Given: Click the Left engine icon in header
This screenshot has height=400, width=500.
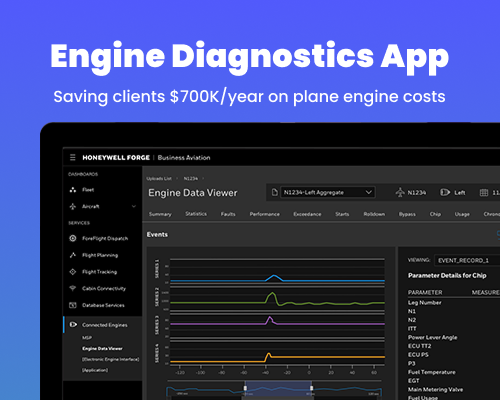Looking at the screenshot, I should (445, 192).
